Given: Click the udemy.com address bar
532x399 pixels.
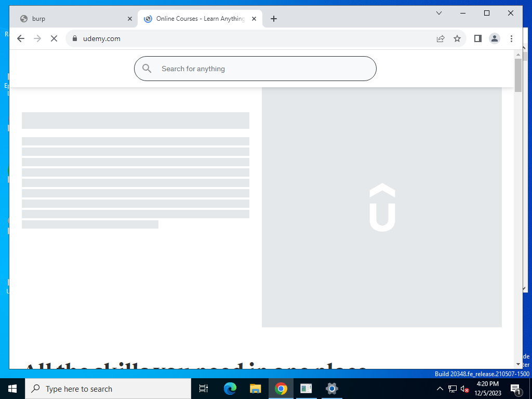Looking at the screenshot, I should [265, 38].
